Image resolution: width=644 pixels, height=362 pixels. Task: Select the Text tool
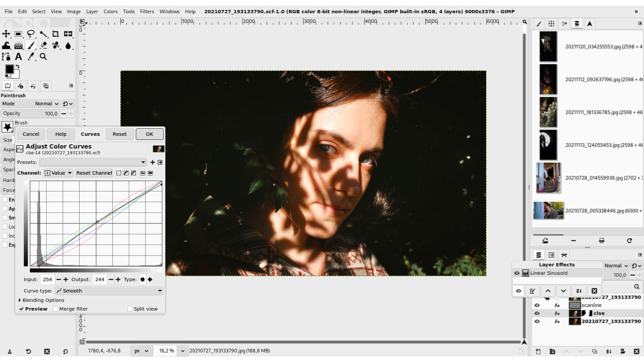(18, 56)
